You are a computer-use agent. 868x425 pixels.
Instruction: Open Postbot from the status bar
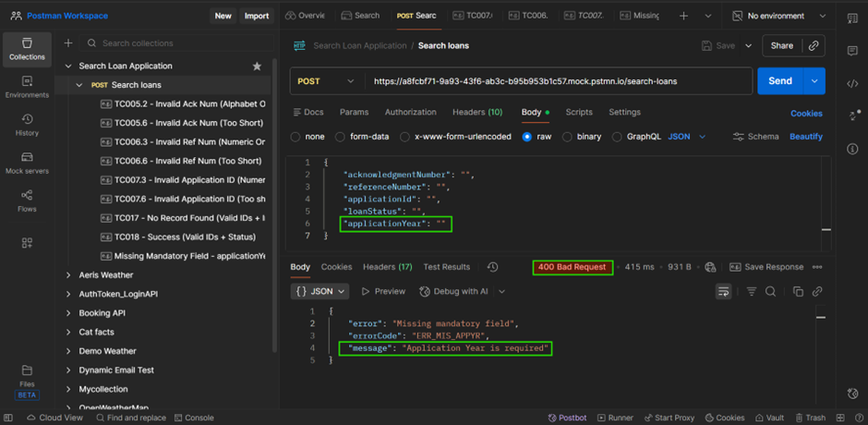[x=568, y=418]
